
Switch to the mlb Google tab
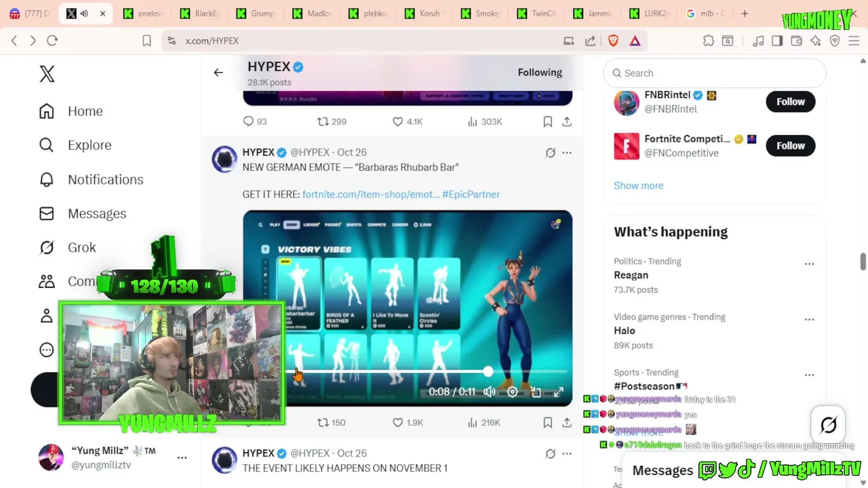coord(707,14)
